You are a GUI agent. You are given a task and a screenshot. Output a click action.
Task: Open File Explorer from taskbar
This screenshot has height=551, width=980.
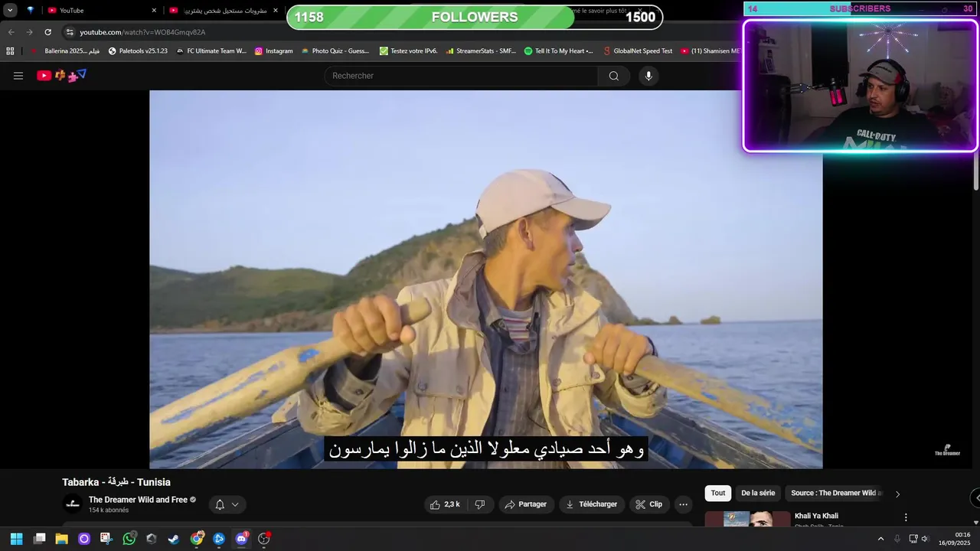(x=62, y=539)
